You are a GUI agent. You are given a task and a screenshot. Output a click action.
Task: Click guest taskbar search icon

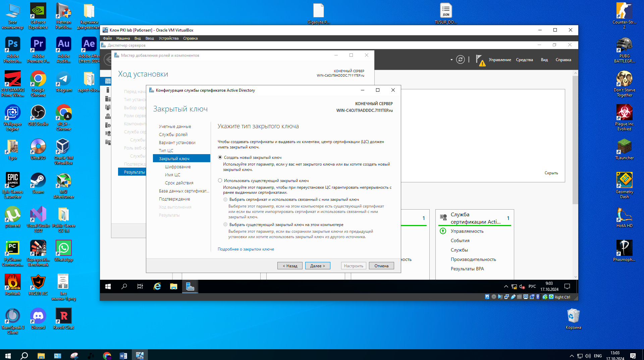(124, 286)
